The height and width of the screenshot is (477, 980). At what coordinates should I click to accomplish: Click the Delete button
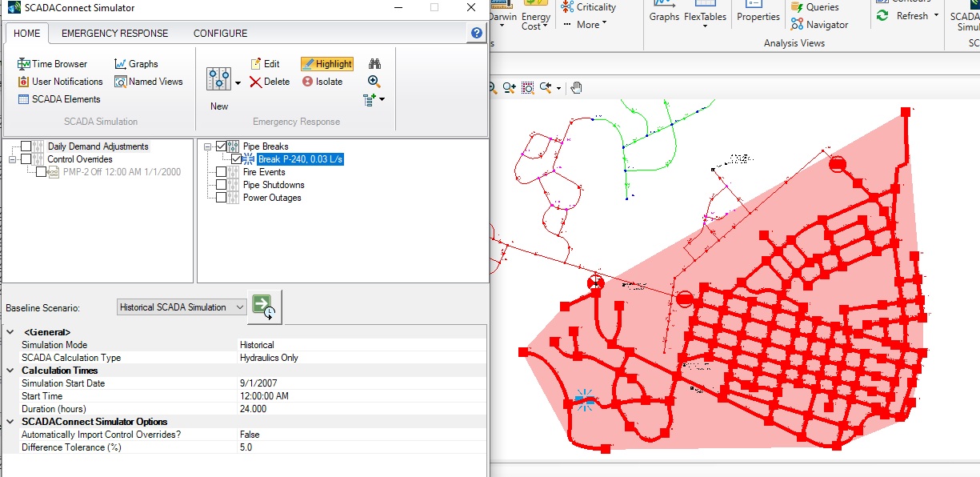(270, 82)
